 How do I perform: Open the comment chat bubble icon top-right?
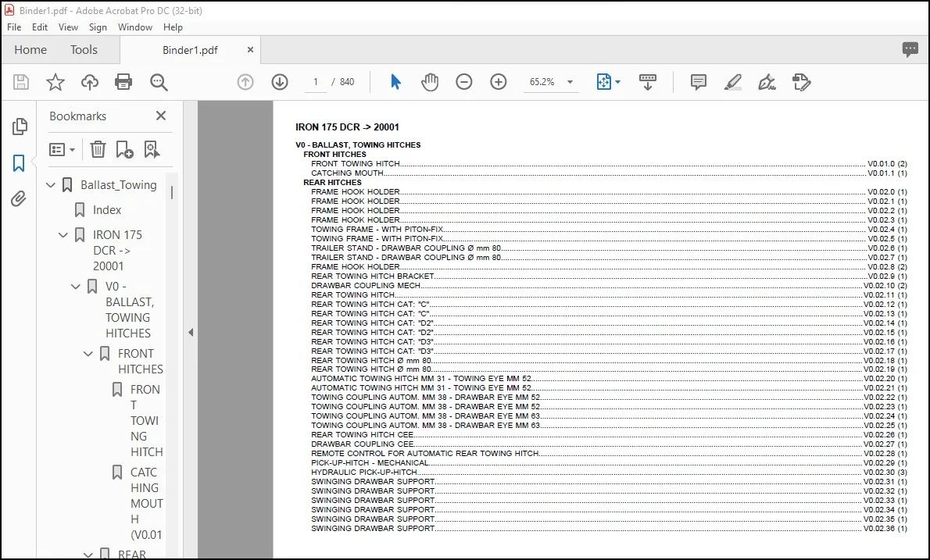(x=910, y=50)
